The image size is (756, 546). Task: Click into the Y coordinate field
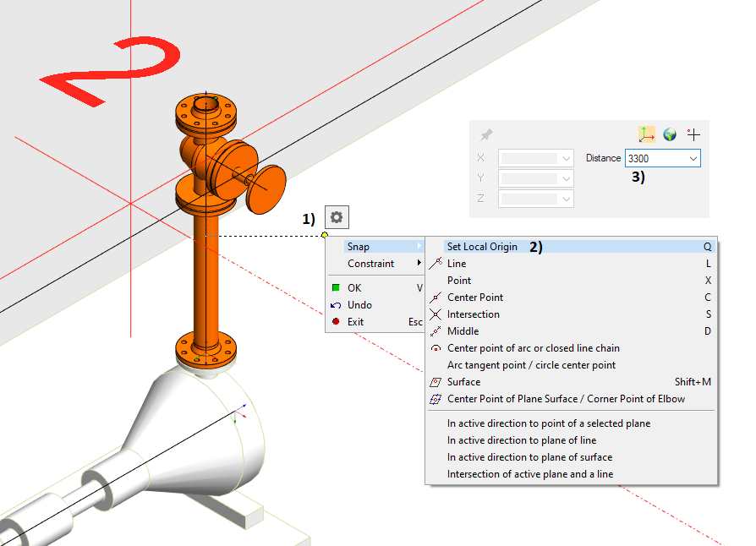[x=529, y=178]
